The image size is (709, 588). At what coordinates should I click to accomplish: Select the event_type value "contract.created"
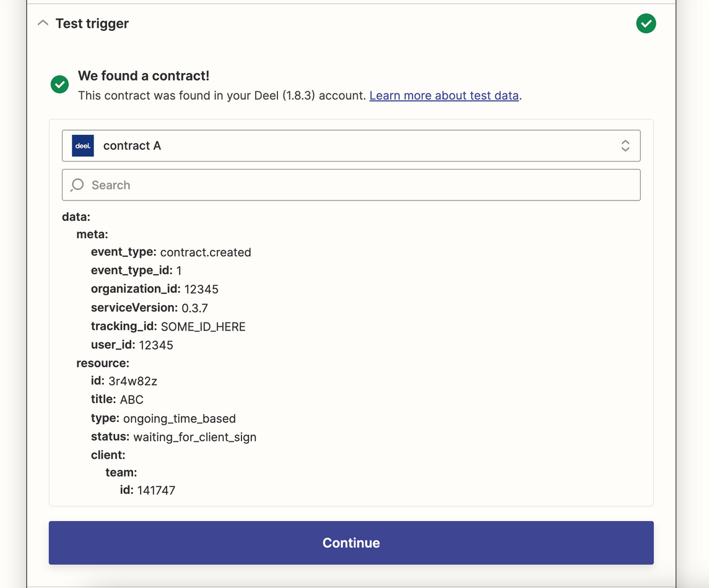(206, 252)
